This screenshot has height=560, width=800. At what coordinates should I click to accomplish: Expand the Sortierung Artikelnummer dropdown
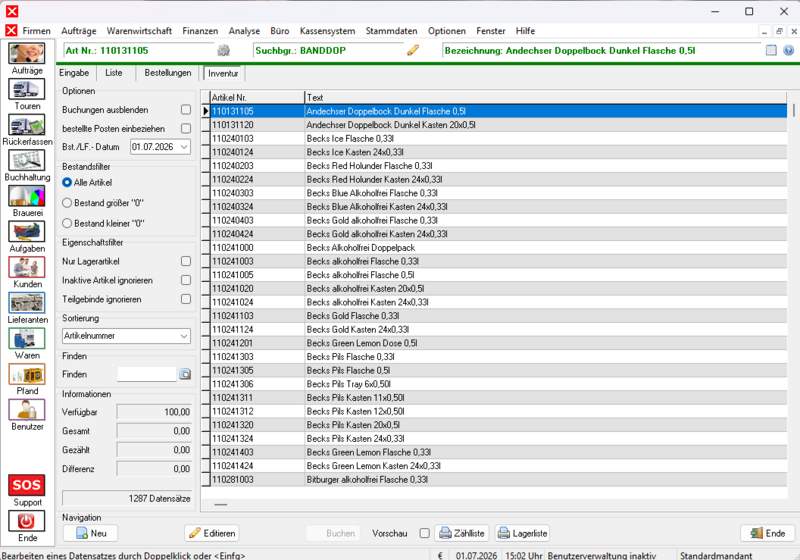(184, 336)
